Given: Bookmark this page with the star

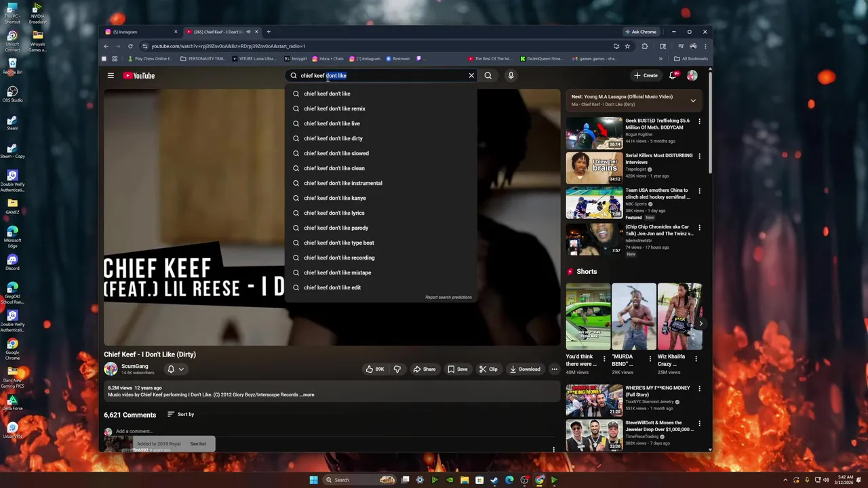Looking at the screenshot, I should click(x=627, y=46).
